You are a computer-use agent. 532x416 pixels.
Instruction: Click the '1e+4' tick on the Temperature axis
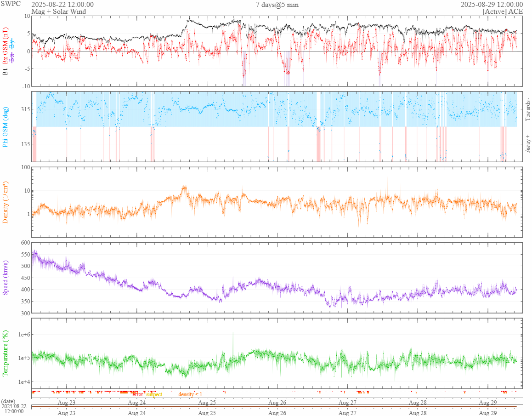point(24,382)
